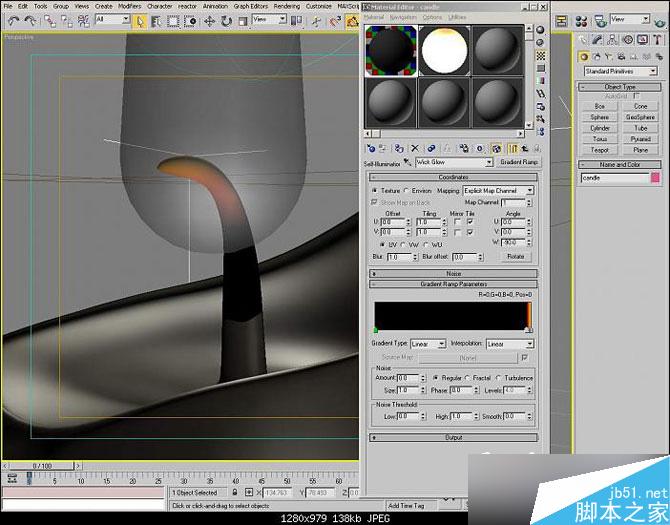Viewport: 670px width, 525px height.
Task: Select the Turbulence noise radio button
Action: pyautogui.click(x=500, y=378)
